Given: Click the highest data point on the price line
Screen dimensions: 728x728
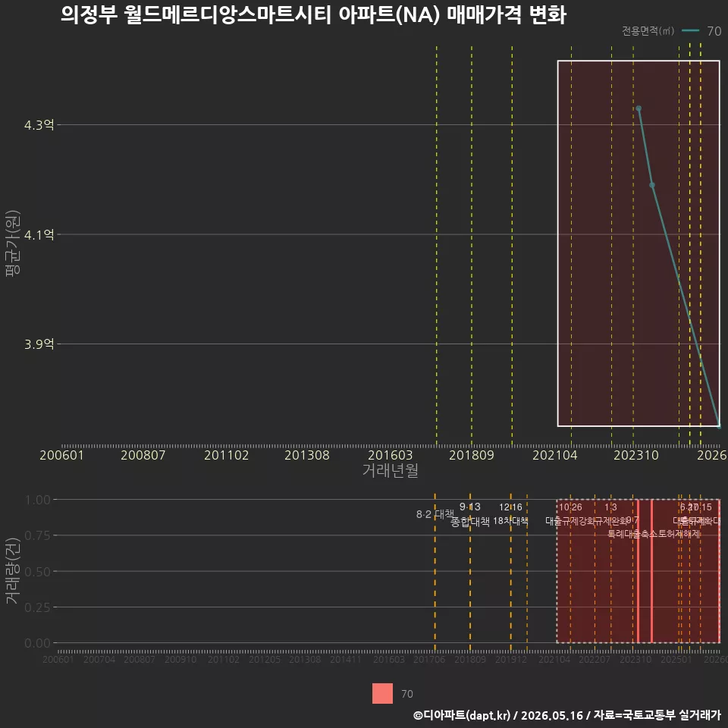Looking at the screenshot, I should point(639,108).
